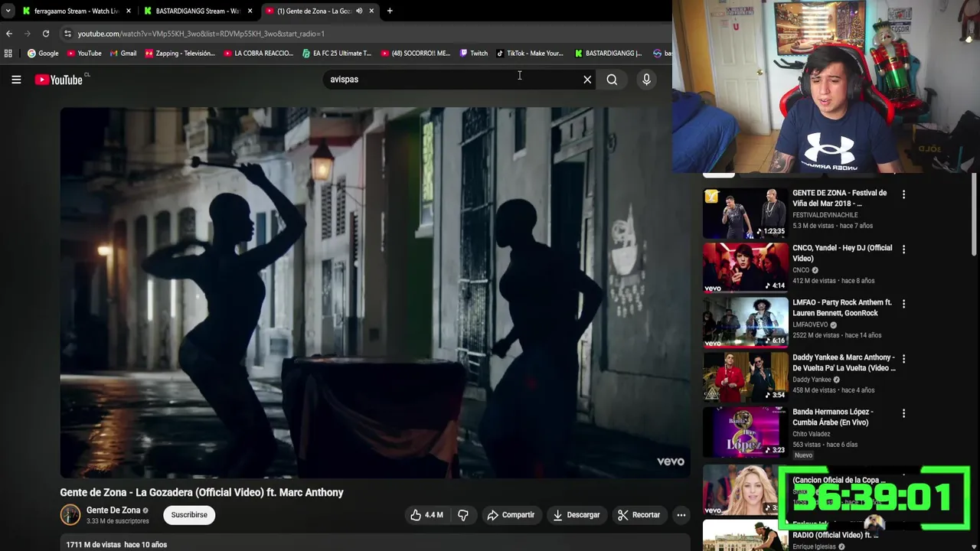Open the YouTube bookmark in bookmarks bar
The height and width of the screenshot is (551, 980).
[84, 54]
